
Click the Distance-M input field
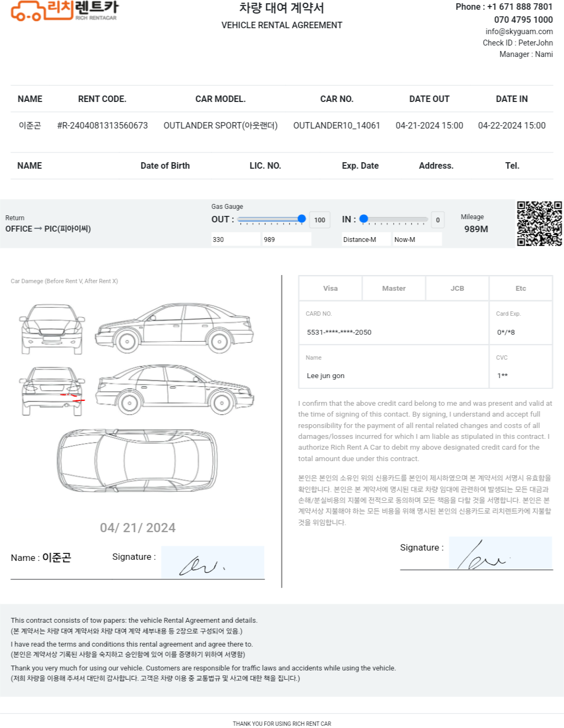(x=367, y=239)
